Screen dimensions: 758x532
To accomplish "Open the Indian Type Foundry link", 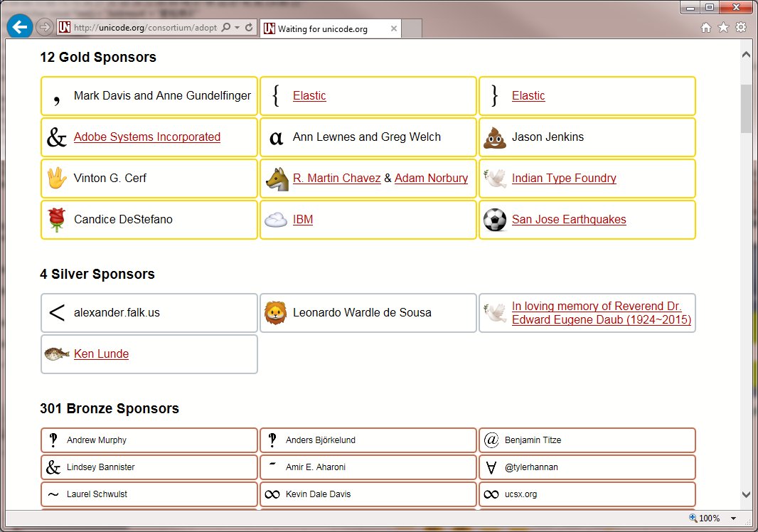I will [x=564, y=178].
